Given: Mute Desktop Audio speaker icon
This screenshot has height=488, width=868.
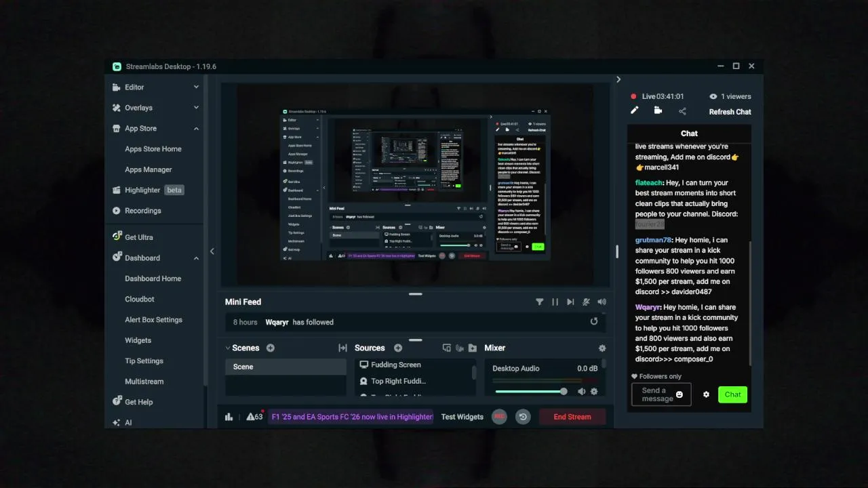Looking at the screenshot, I should point(581,392).
